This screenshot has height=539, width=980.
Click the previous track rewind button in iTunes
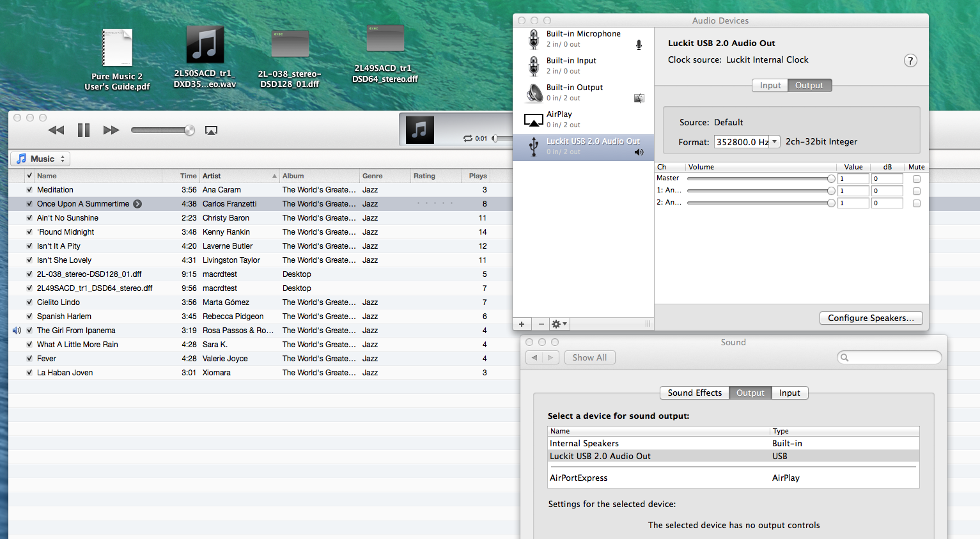(x=56, y=130)
